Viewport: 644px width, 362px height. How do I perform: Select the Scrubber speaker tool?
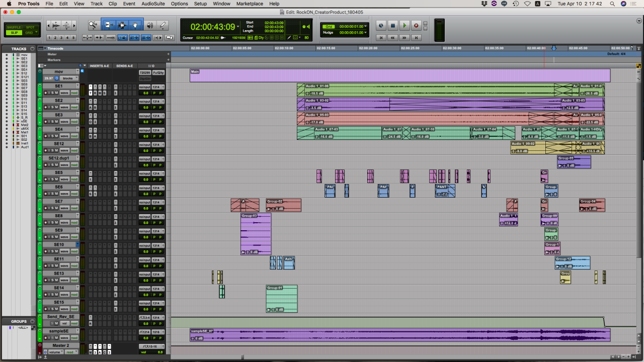[149, 25]
